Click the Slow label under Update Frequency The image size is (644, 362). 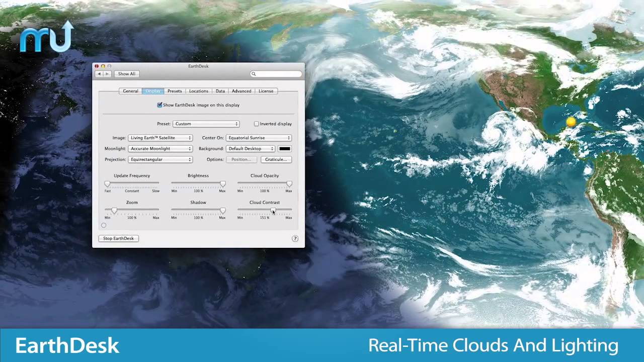[x=156, y=191]
